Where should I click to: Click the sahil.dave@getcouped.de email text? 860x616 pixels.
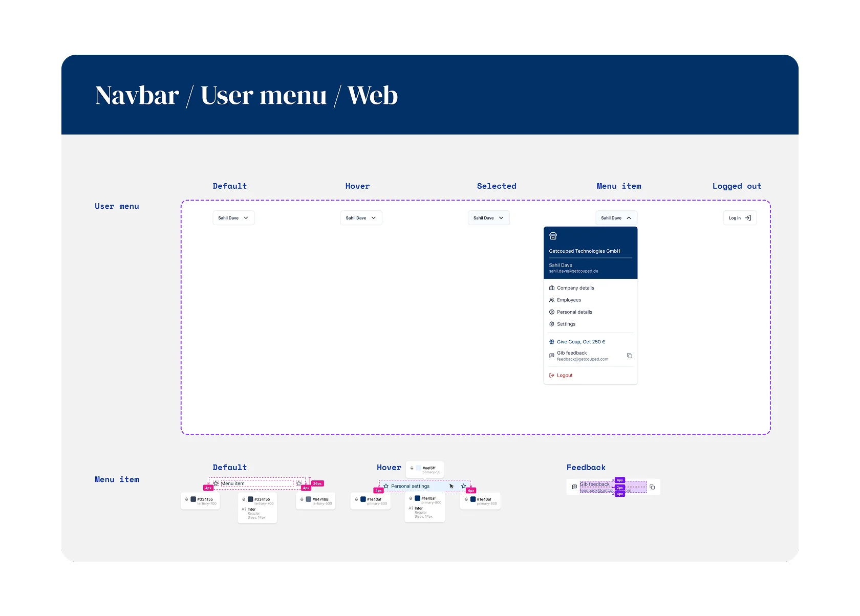tap(573, 271)
